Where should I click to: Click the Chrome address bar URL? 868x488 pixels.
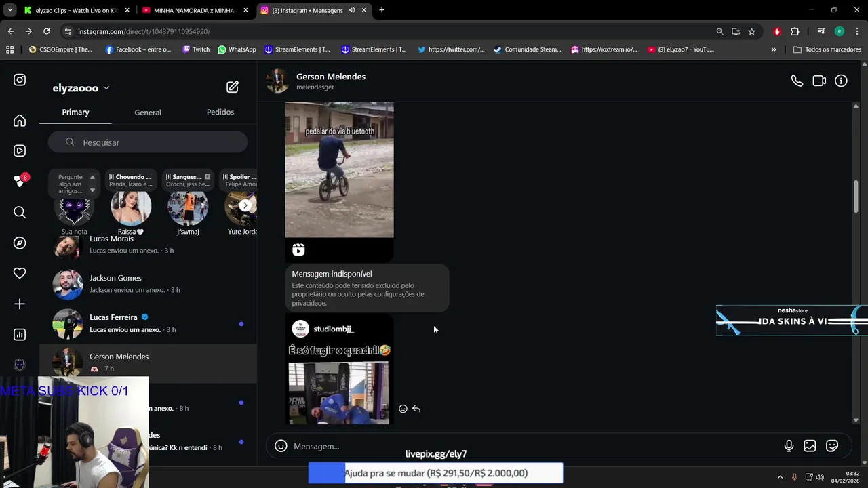click(x=144, y=31)
